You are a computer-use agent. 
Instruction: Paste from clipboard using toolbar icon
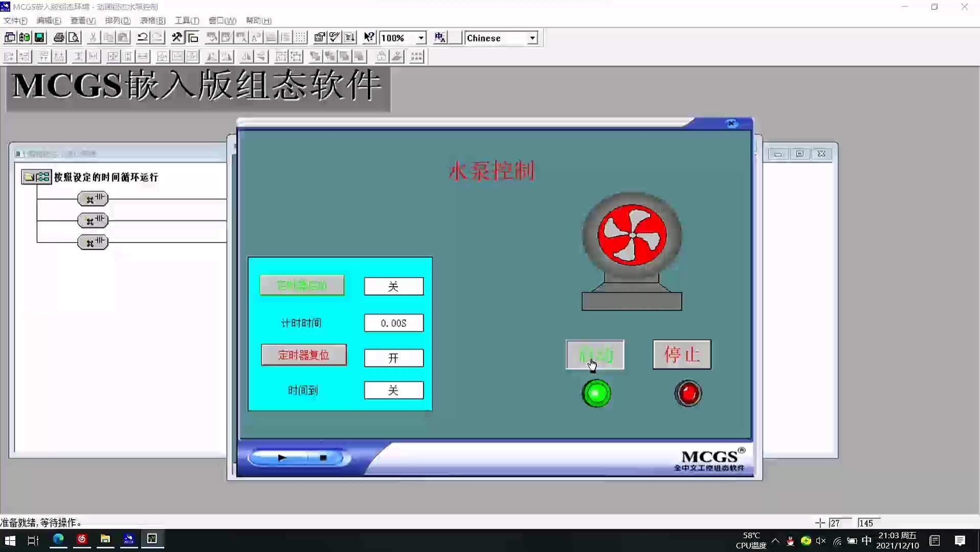pos(123,37)
